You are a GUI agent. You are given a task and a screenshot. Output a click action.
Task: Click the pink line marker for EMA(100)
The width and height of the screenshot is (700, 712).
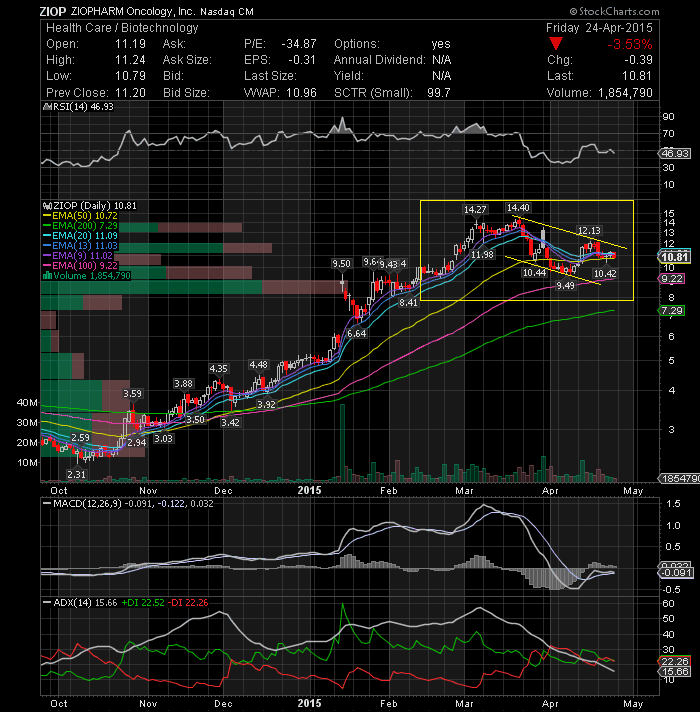47,266
